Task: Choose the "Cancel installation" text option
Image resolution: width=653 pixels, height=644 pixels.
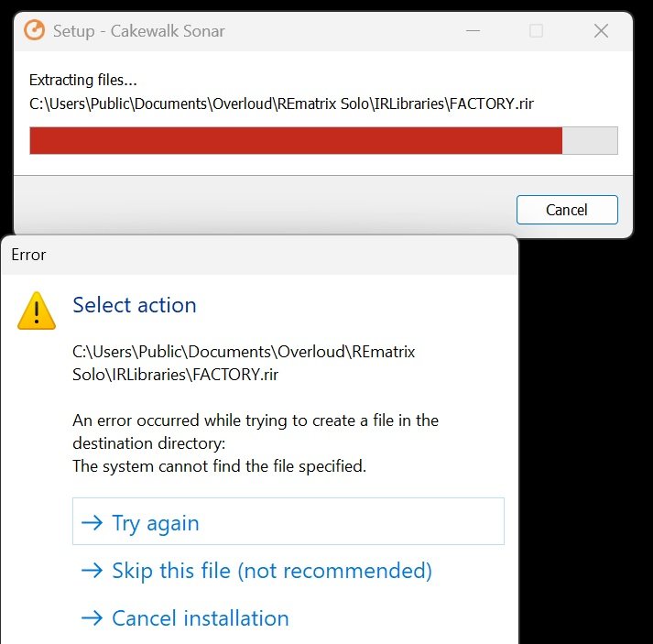Action: (x=200, y=618)
